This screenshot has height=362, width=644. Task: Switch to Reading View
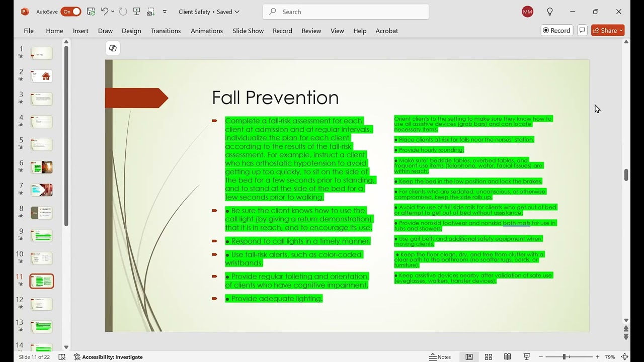[x=508, y=357]
